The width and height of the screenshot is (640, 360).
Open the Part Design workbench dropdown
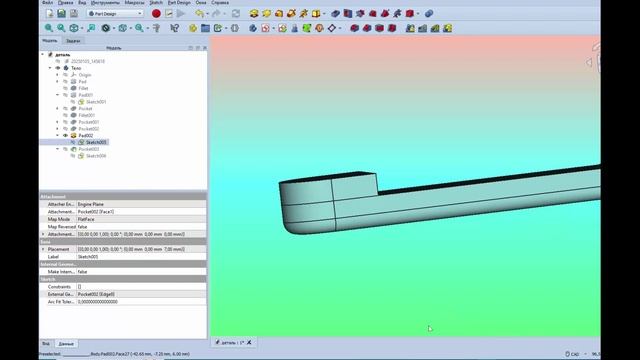(116, 13)
